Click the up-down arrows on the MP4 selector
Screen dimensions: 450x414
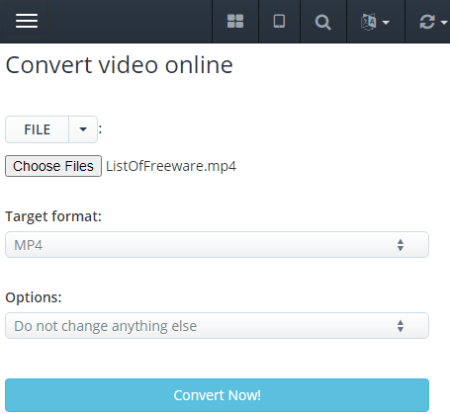click(401, 245)
